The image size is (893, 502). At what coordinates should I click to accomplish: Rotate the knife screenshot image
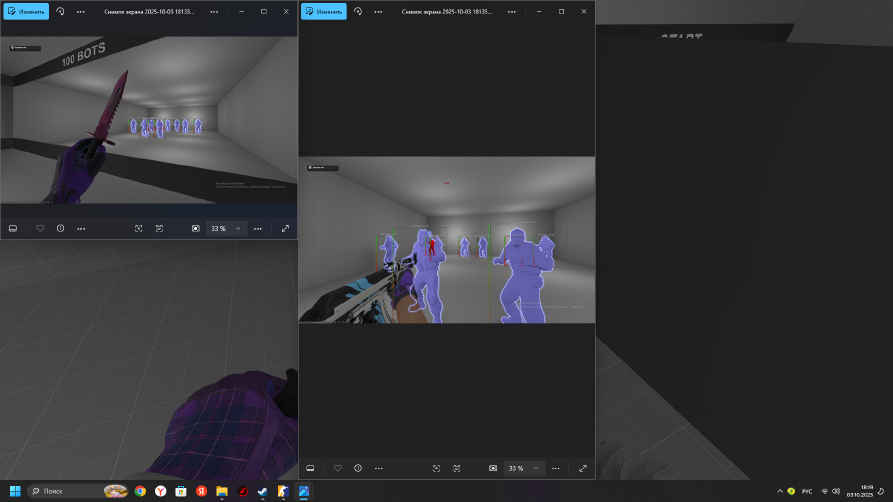(60, 11)
